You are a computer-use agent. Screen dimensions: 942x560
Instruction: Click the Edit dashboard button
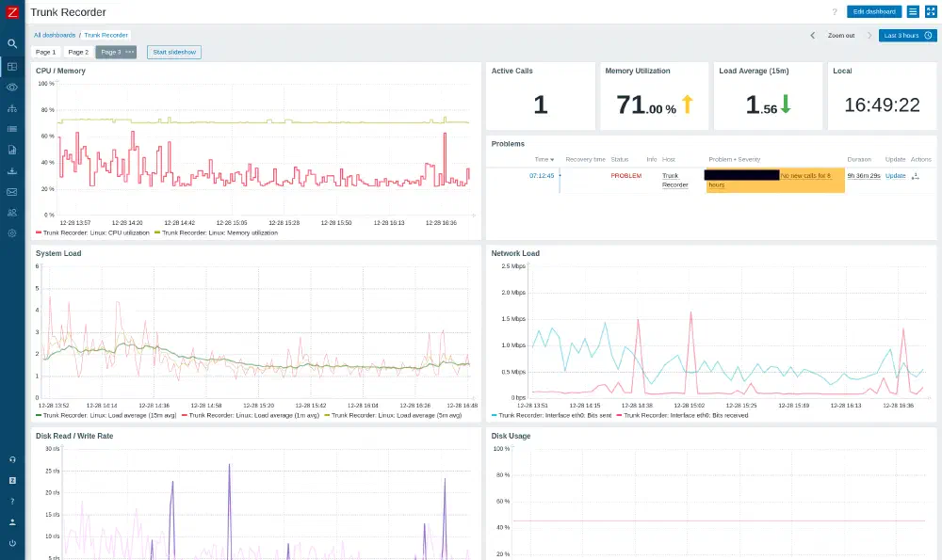point(874,11)
